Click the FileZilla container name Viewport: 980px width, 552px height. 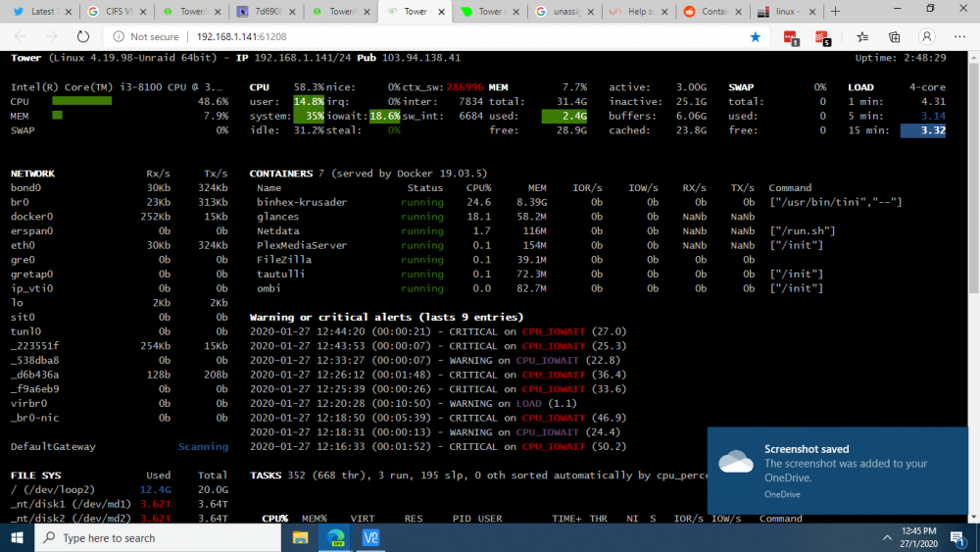(284, 260)
